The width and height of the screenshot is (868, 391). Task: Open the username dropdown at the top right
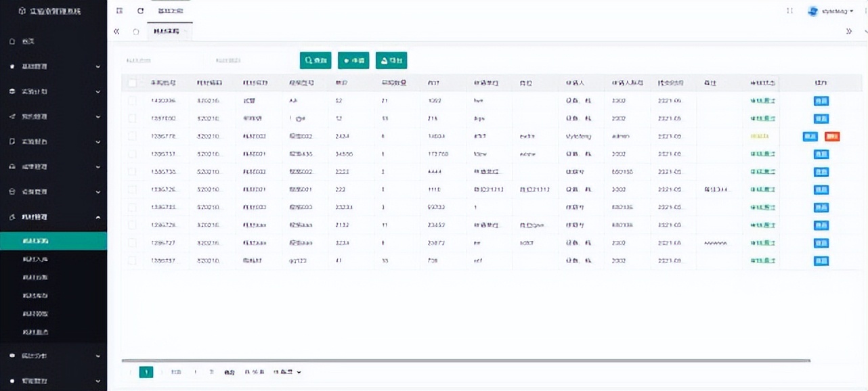point(838,11)
